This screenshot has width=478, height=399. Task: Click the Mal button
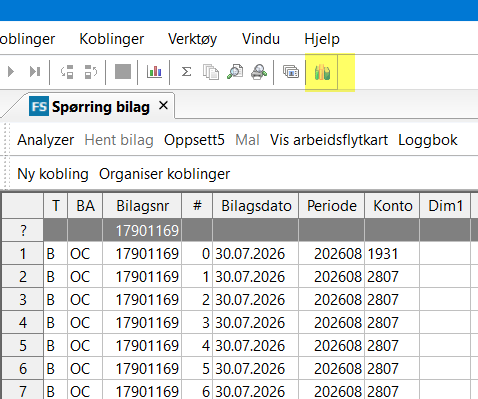coord(247,140)
